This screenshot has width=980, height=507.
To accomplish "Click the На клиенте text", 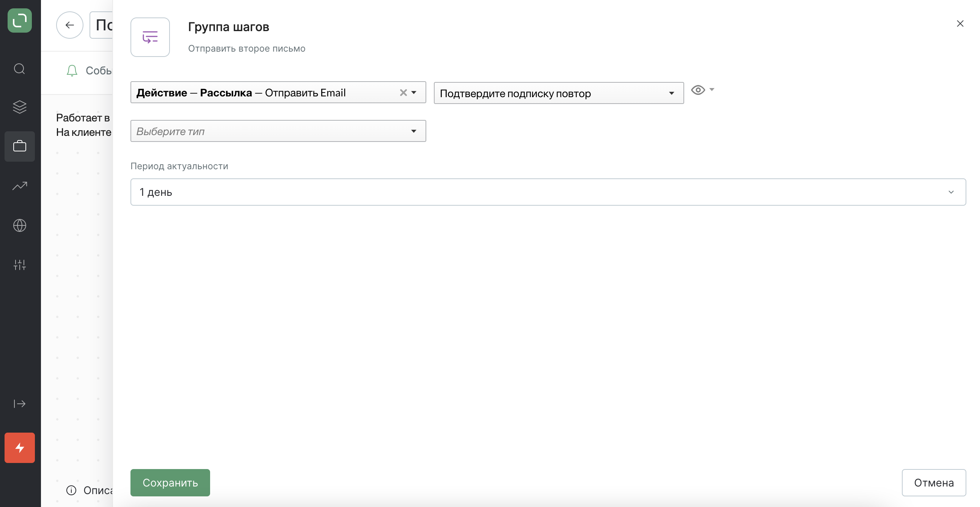I will coord(84,132).
